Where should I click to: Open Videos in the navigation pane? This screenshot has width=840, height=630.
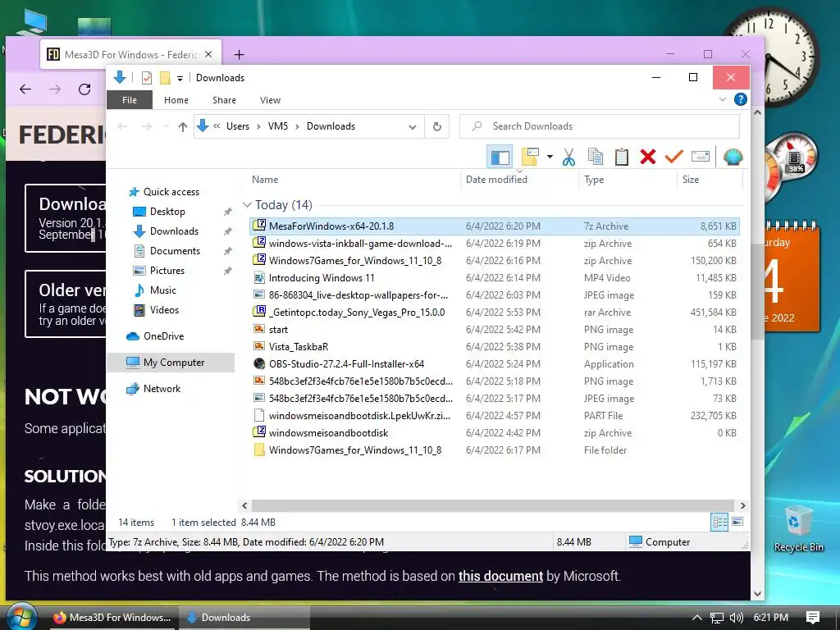164,309
